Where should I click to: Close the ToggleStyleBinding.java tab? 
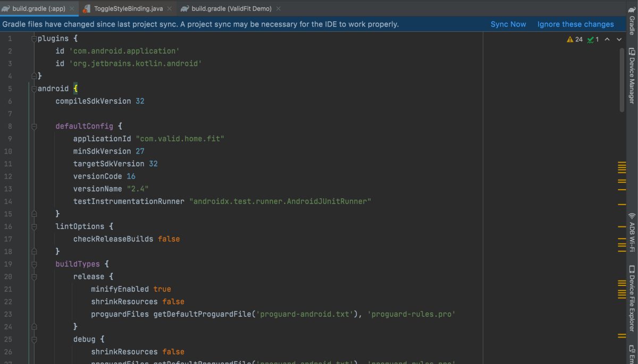click(170, 9)
